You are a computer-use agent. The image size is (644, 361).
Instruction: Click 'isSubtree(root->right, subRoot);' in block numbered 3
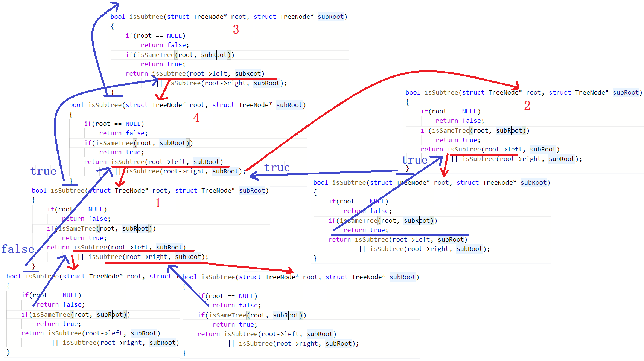(227, 83)
